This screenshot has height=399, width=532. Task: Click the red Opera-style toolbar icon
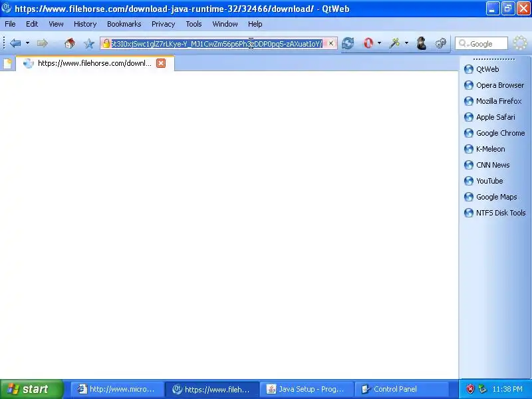tap(368, 43)
